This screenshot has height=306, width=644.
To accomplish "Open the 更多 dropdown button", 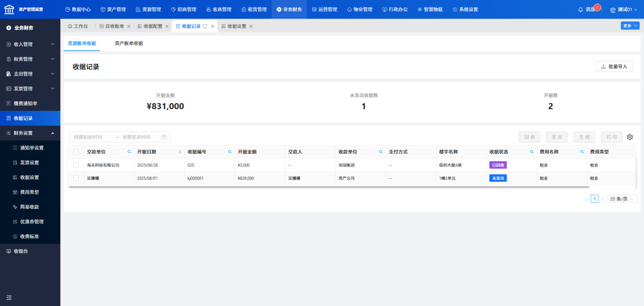I will (630, 26).
